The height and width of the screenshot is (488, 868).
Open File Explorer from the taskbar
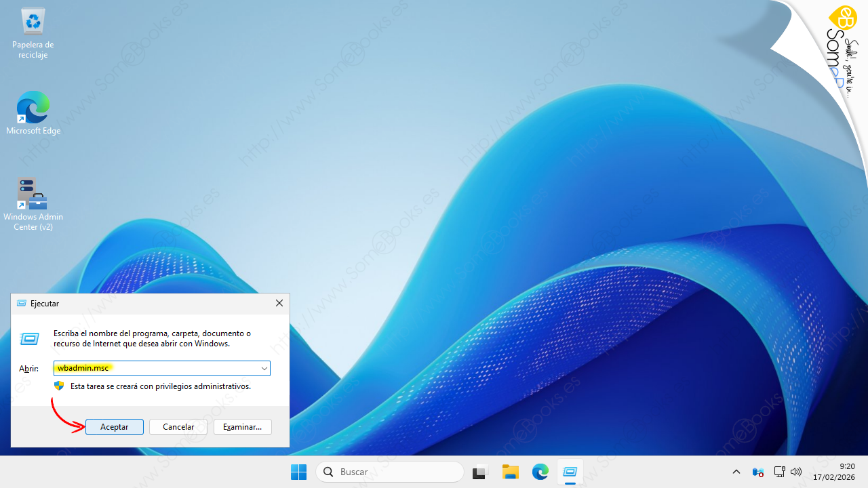(x=511, y=471)
